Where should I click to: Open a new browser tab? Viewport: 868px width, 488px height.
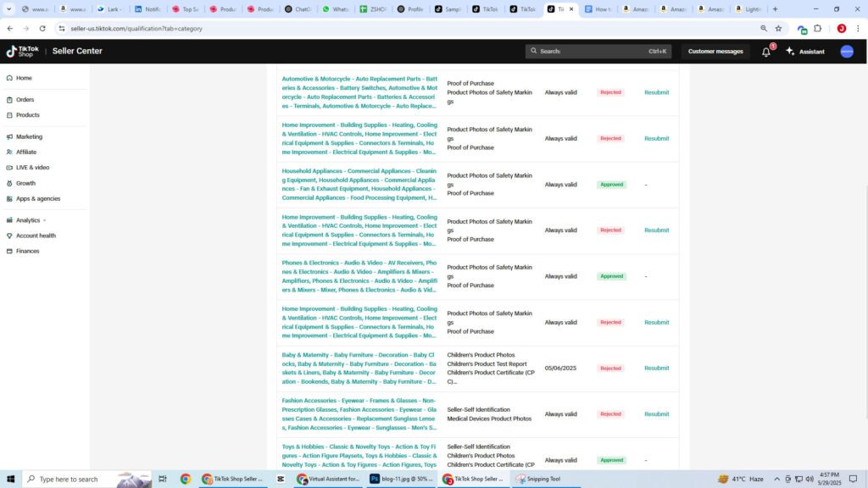tap(775, 8)
